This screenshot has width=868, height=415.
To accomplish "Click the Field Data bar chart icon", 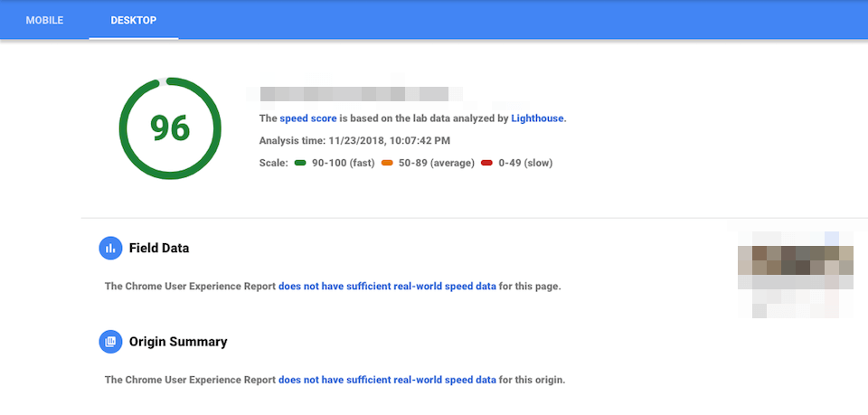I will point(110,248).
